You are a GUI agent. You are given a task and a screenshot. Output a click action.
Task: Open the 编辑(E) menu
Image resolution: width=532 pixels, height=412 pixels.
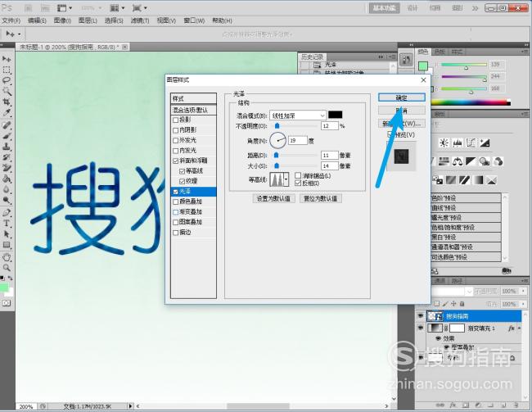37,20
